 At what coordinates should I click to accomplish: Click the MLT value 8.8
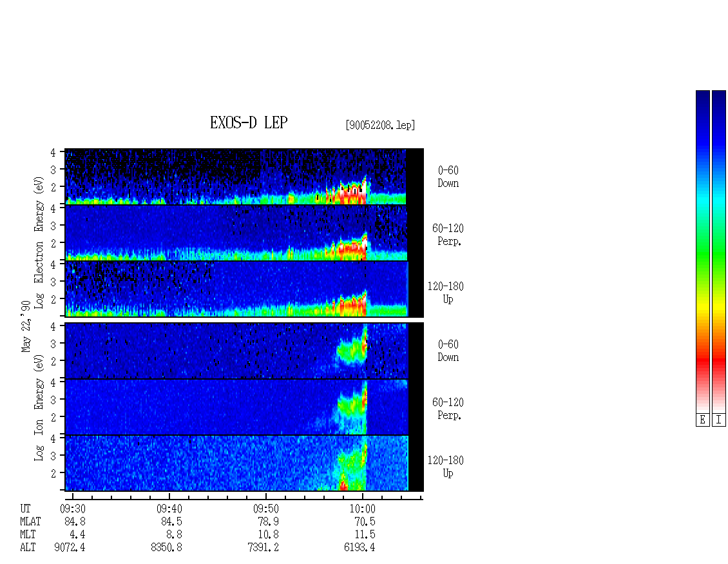click(x=174, y=535)
